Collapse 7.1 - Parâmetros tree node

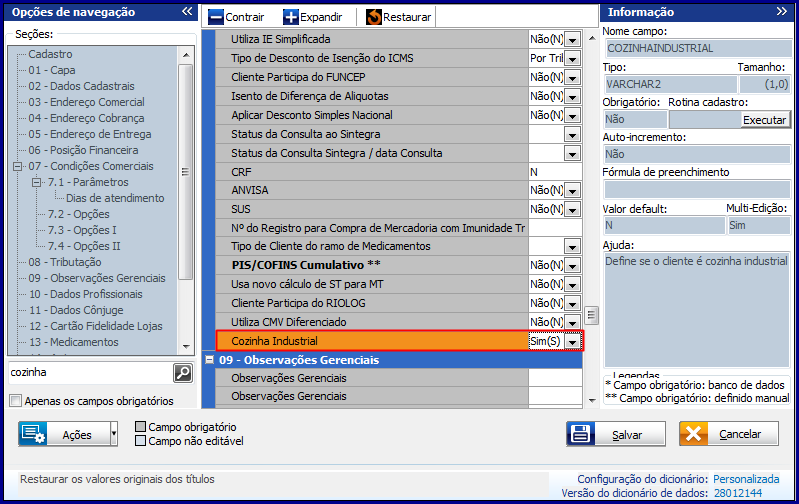[x=36, y=182]
